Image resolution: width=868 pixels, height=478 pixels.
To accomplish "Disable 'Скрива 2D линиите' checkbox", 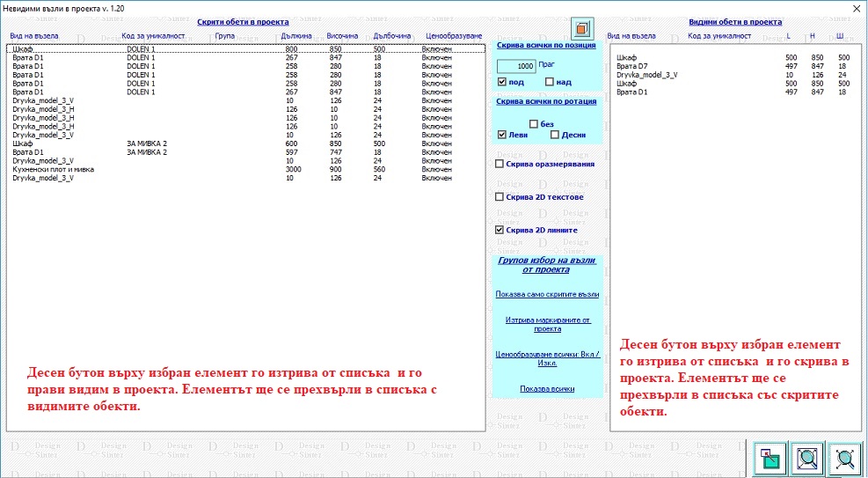I will pyautogui.click(x=500, y=230).
